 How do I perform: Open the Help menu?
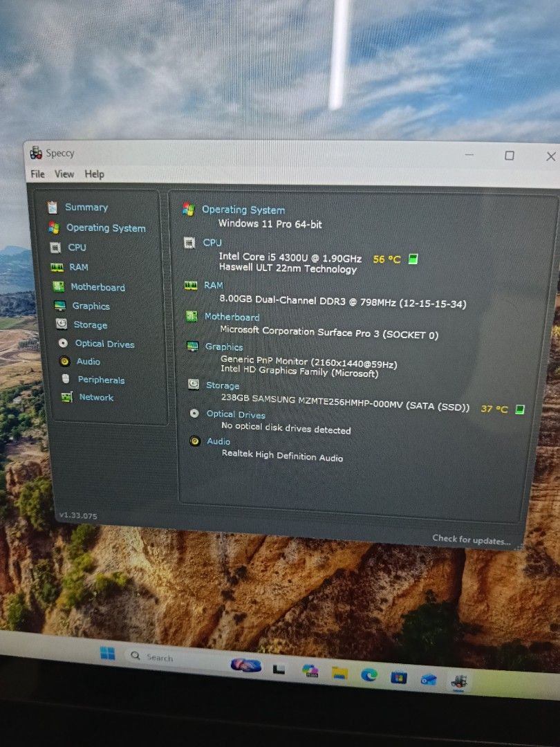pyautogui.click(x=94, y=174)
